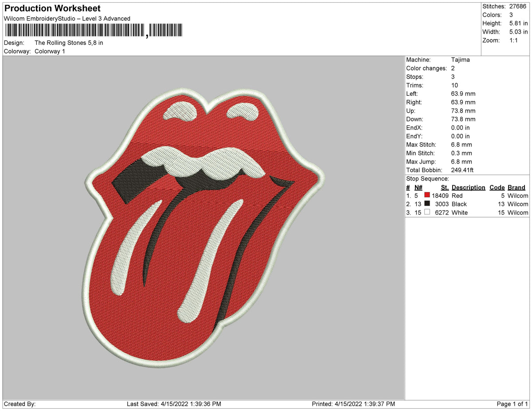Screen dimensions: 532x411
Task: Click the 'Page 1 of 1' footer text
Action: coord(512,404)
